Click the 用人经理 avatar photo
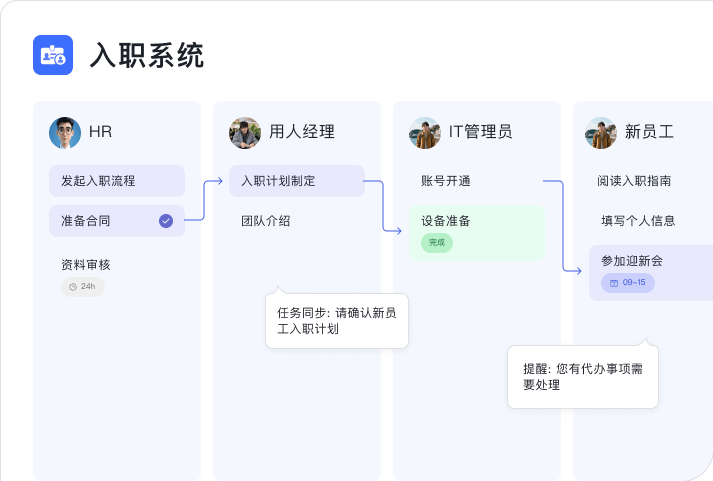This screenshot has height=481, width=713. pyautogui.click(x=245, y=133)
